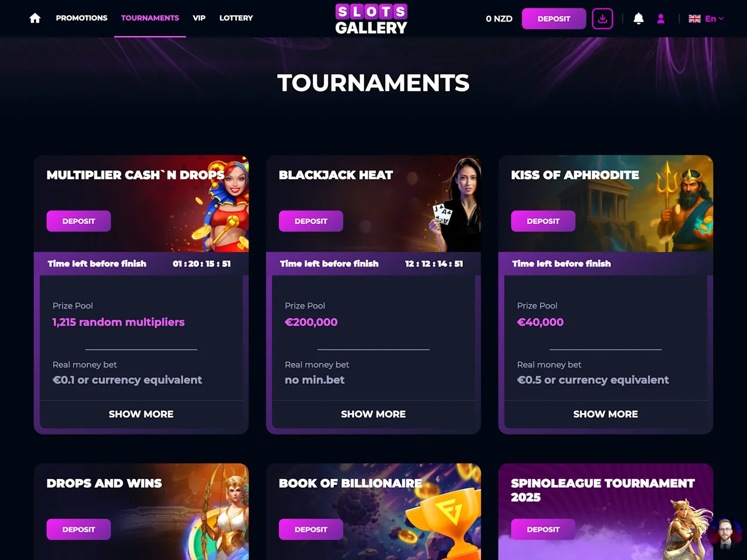Image resolution: width=747 pixels, height=560 pixels.
Task: Select the Tournaments tab
Action: [150, 18]
